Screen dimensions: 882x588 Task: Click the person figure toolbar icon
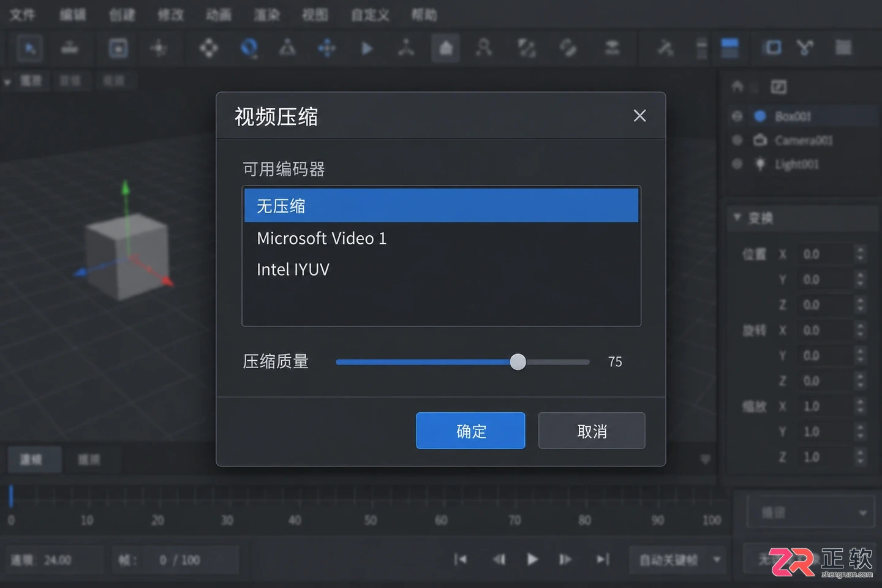pyautogui.click(x=484, y=47)
